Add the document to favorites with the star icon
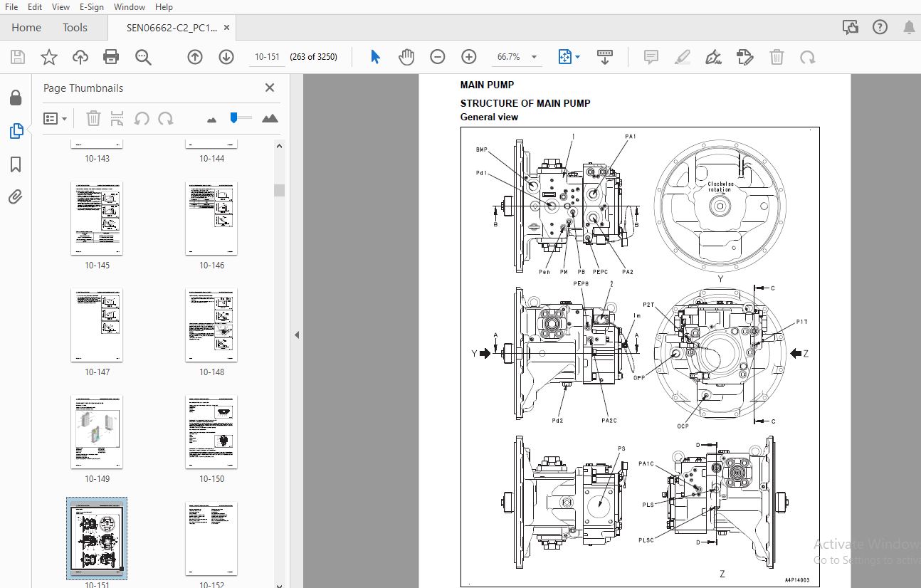 click(x=49, y=57)
